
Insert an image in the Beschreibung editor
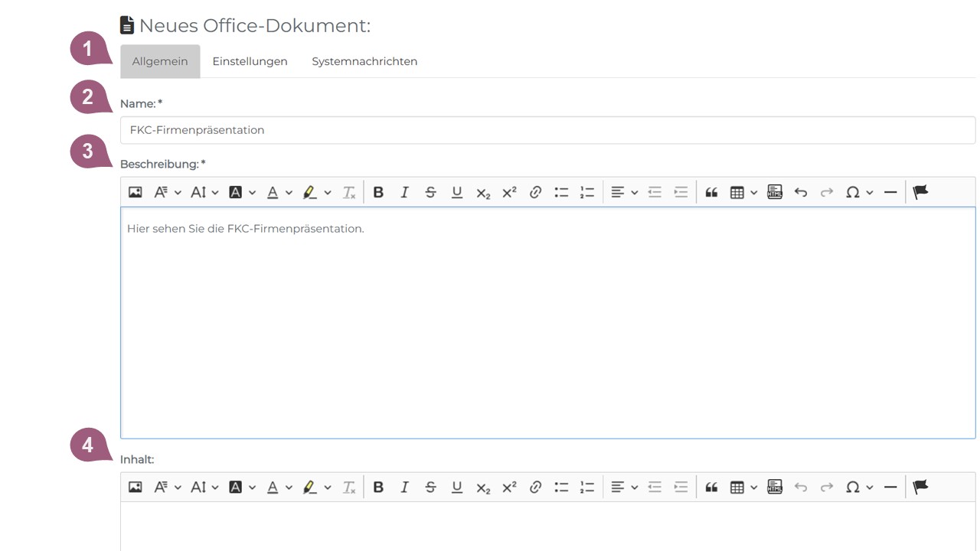tap(135, 192)
